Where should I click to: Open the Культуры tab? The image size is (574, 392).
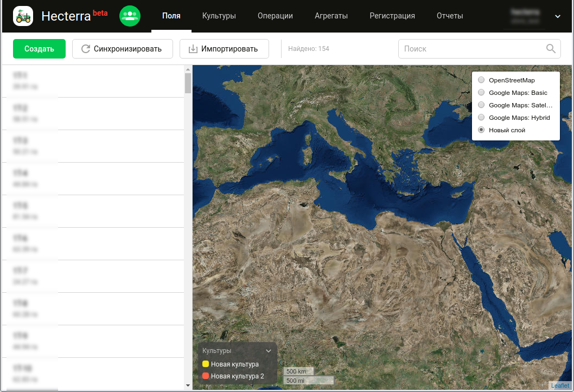click(219, 16)
